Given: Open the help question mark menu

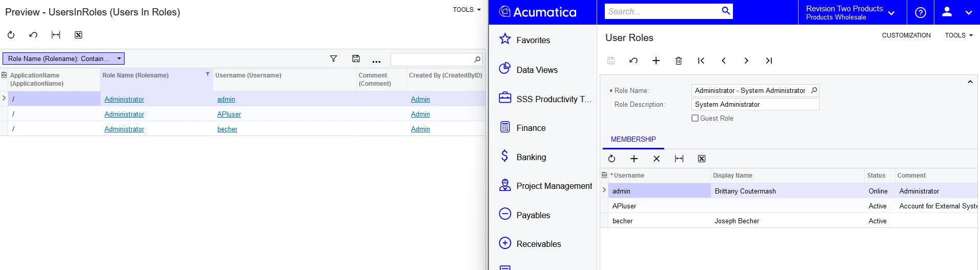Looking at the screenshot, I should coord(921,12).
